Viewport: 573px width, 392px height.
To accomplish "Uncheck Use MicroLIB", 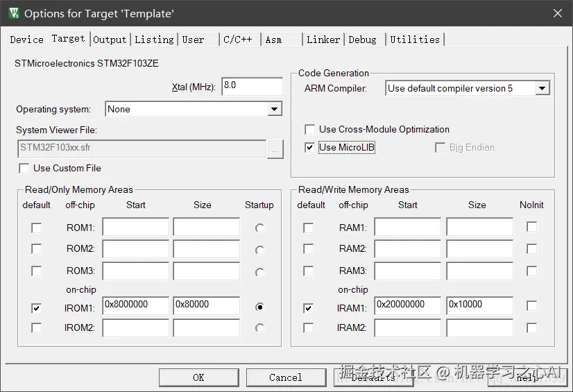I will tap(309, 148).
